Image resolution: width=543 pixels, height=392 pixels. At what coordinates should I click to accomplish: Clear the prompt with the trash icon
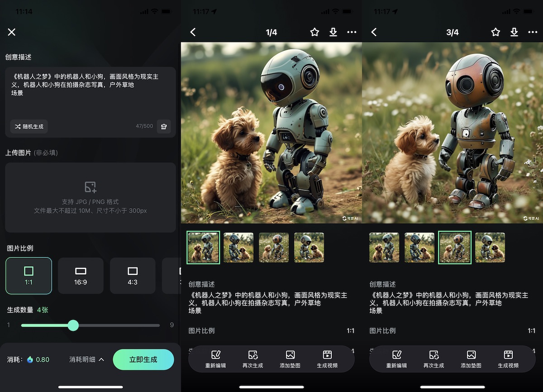[x=164, y=127]
